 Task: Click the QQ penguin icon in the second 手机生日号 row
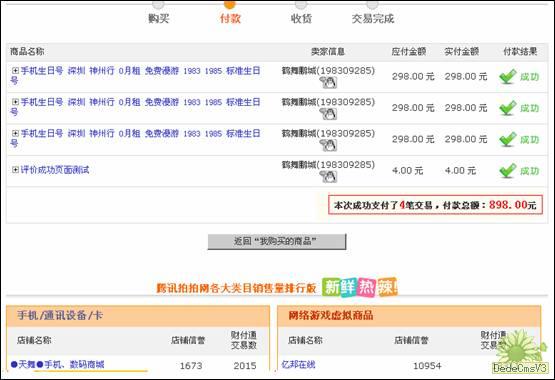(x=328, y=114)
